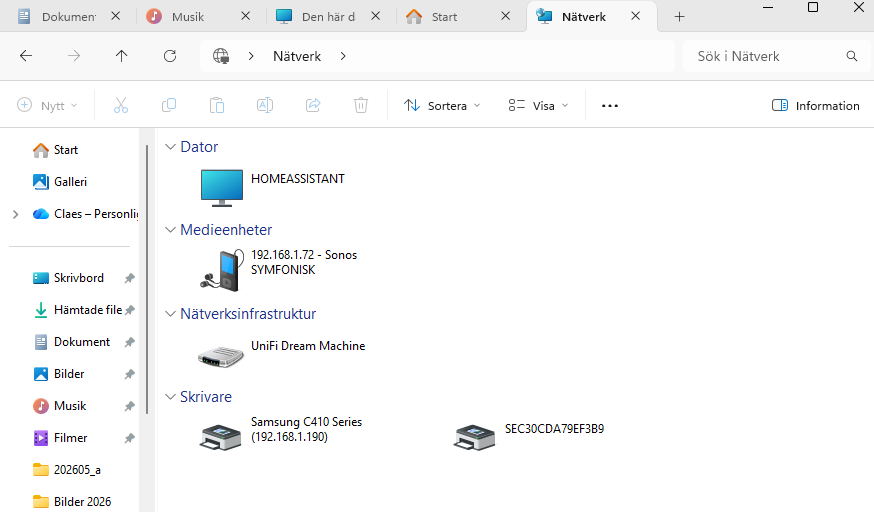Viewport: 874px width, 512px height.
Task: Click the pin icon next to Musik
Action: pyautogui.click(x=129, y=406)
